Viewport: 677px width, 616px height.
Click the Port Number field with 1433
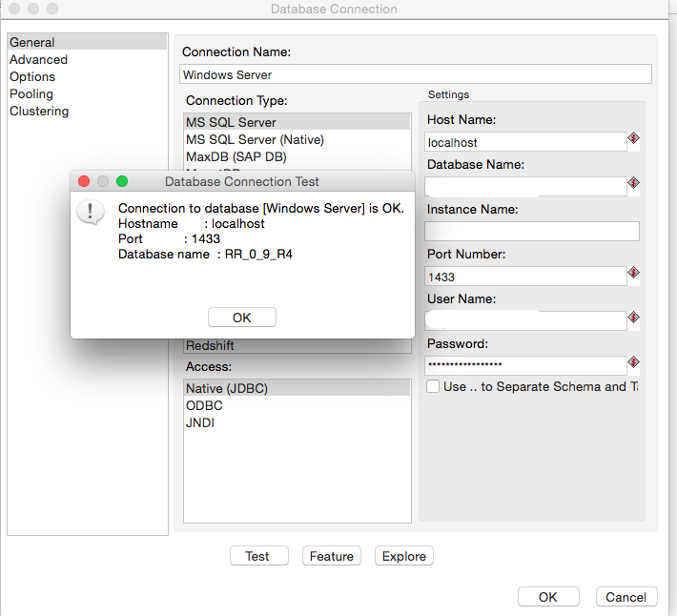[525, 277]
